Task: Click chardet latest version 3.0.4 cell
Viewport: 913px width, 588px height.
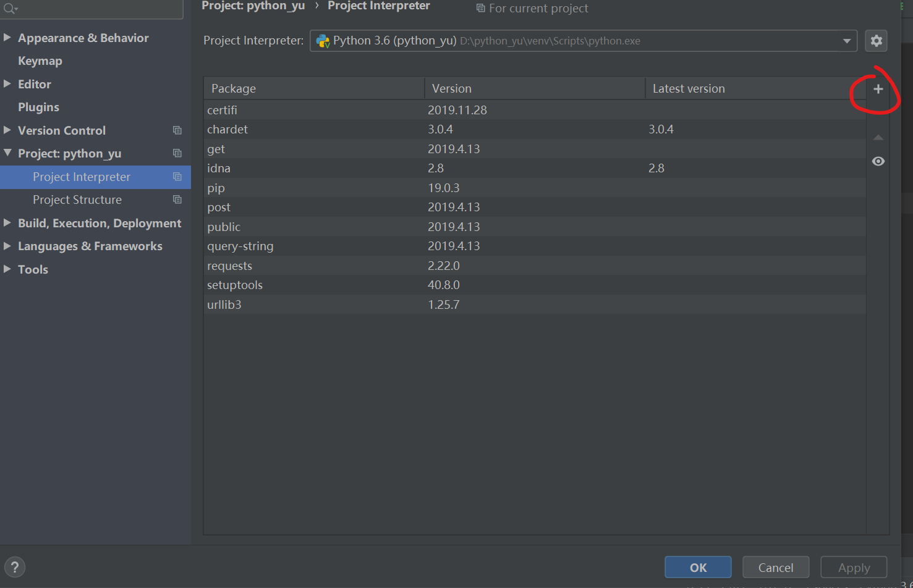Action: [x=661, y=129]
